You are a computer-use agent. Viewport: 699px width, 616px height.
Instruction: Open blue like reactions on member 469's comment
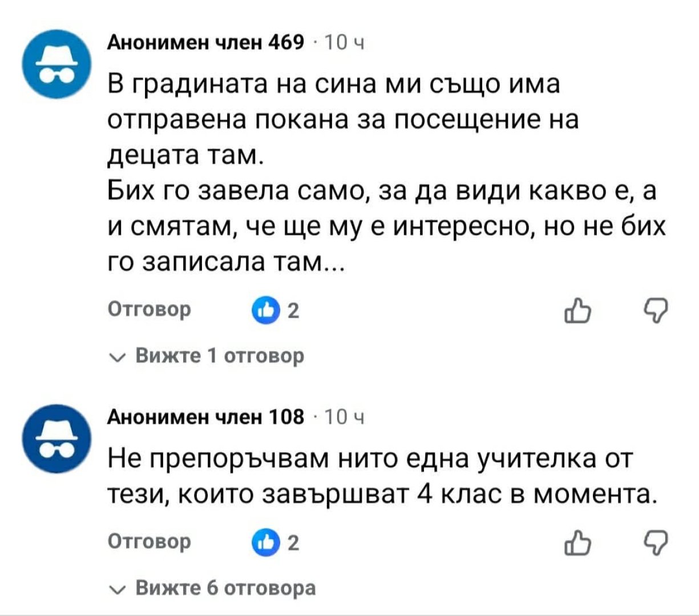pyautogui.click(x=264, y=311)
